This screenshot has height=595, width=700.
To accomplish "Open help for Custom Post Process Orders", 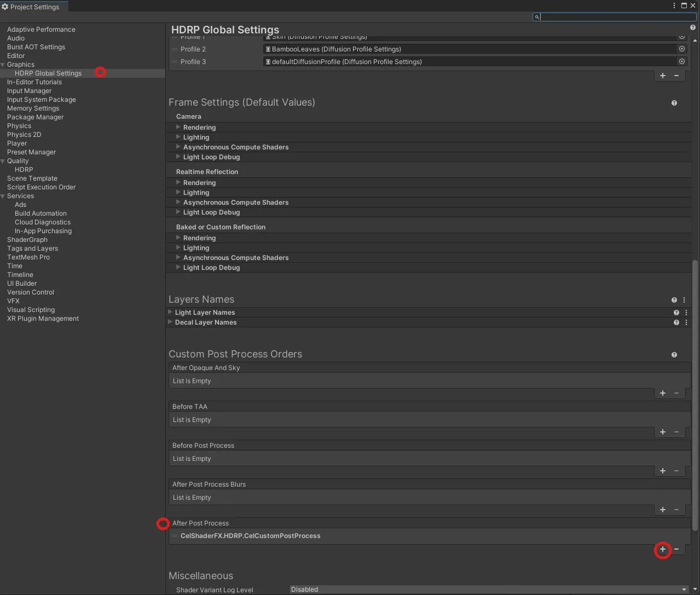I will pos(674,355).
